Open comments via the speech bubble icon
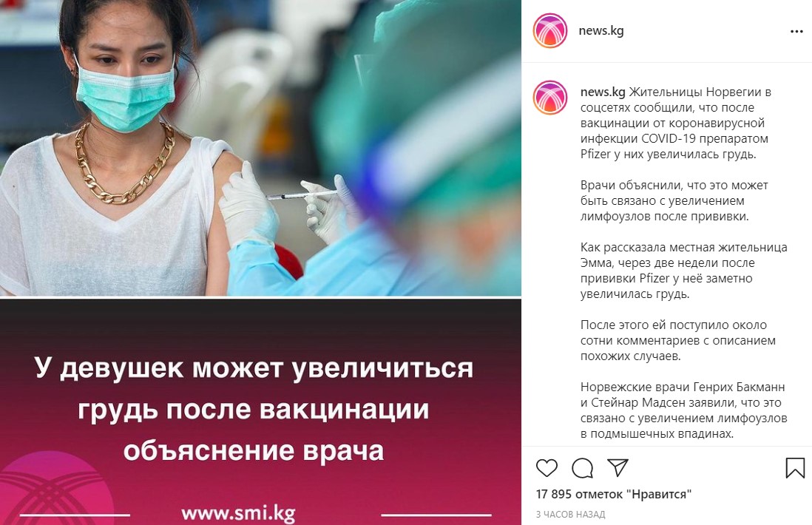The image size is (812, 525). [x=582, y=468]
